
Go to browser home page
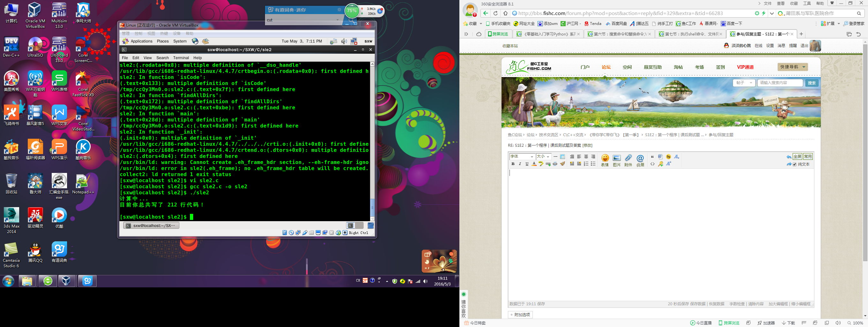505,13
